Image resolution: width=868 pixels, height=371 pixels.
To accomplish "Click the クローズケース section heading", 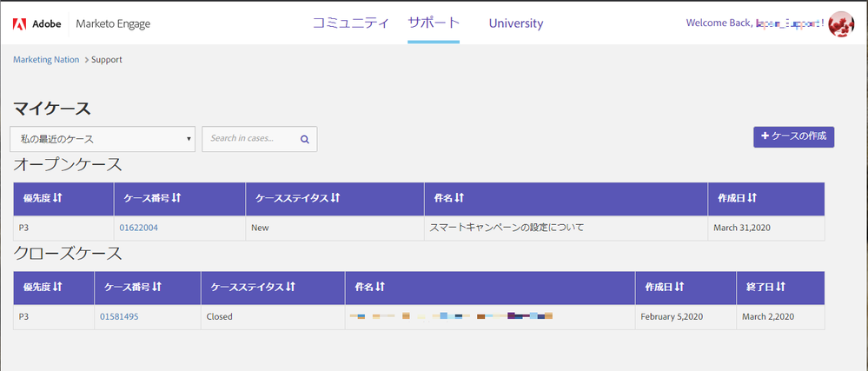I will pos(67,254).
